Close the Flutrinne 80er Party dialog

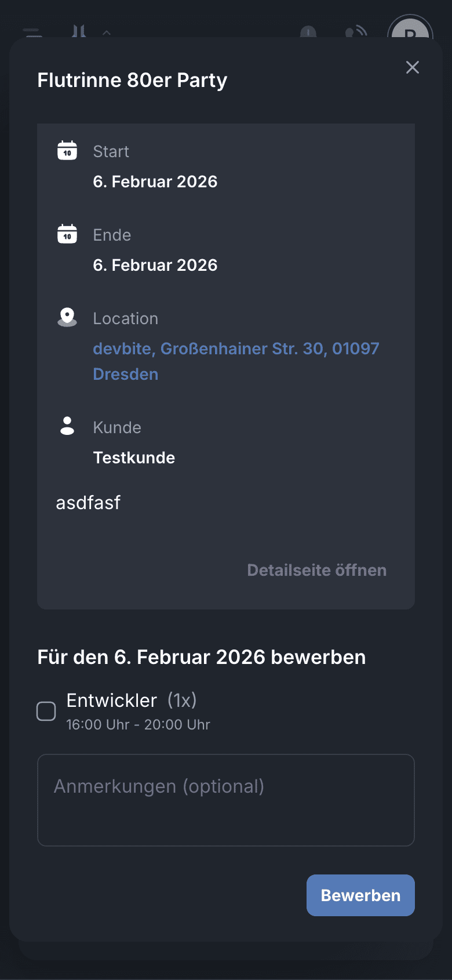coord(413,67)
